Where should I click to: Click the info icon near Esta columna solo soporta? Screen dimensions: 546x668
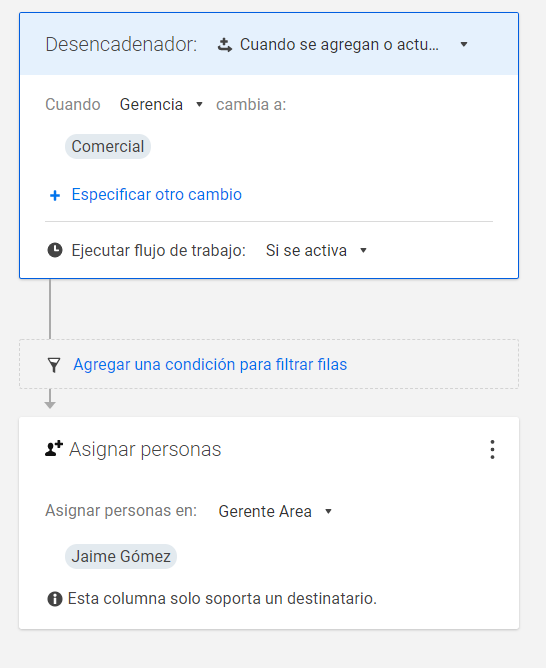tap(55, 599)
